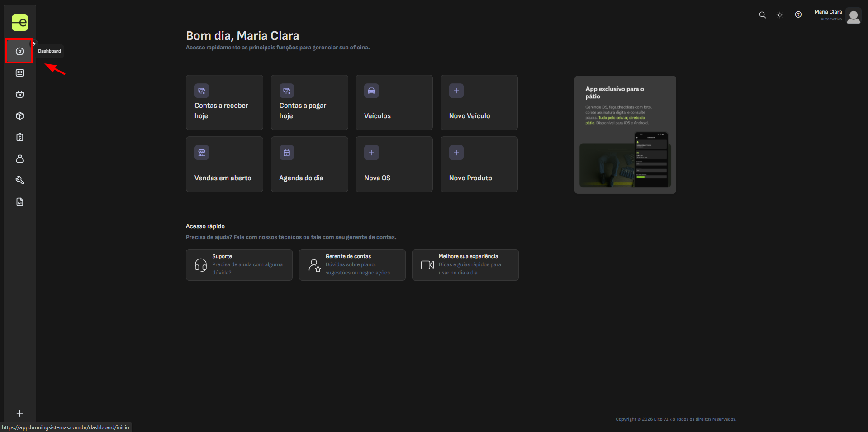Toggle light/dark theme sun icon
Viewport: 868px width, 432px height.
click(780, 15)
